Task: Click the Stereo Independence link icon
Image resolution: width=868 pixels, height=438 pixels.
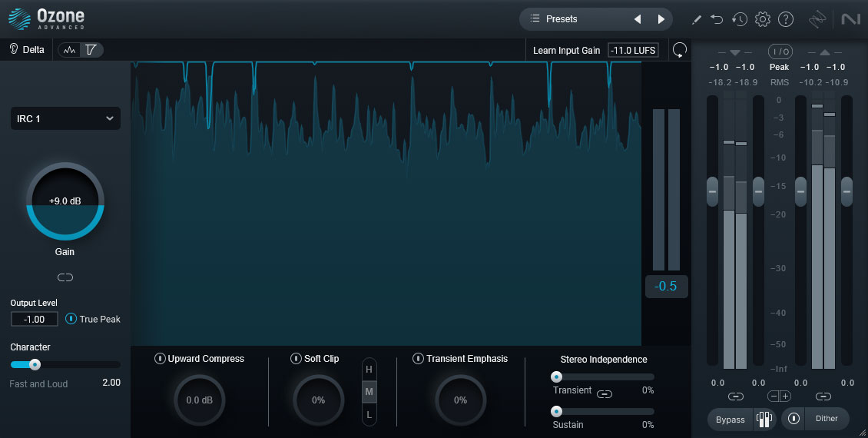Action: 605,393
